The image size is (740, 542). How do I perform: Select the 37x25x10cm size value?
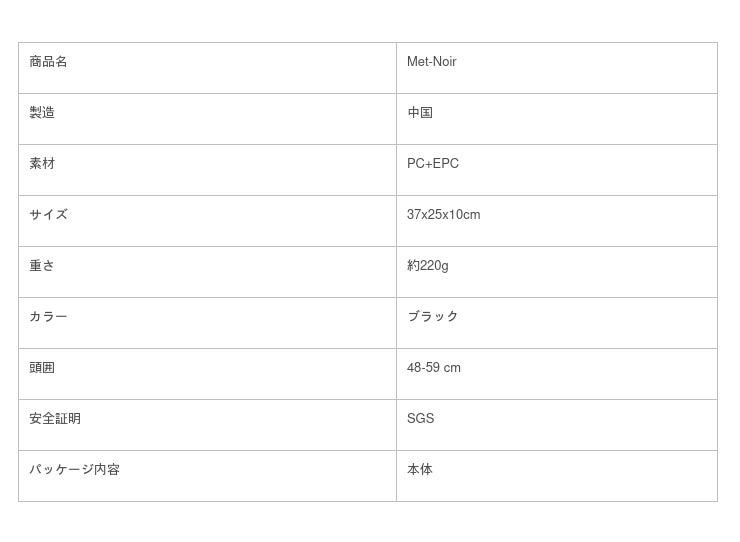pos(443,215)
